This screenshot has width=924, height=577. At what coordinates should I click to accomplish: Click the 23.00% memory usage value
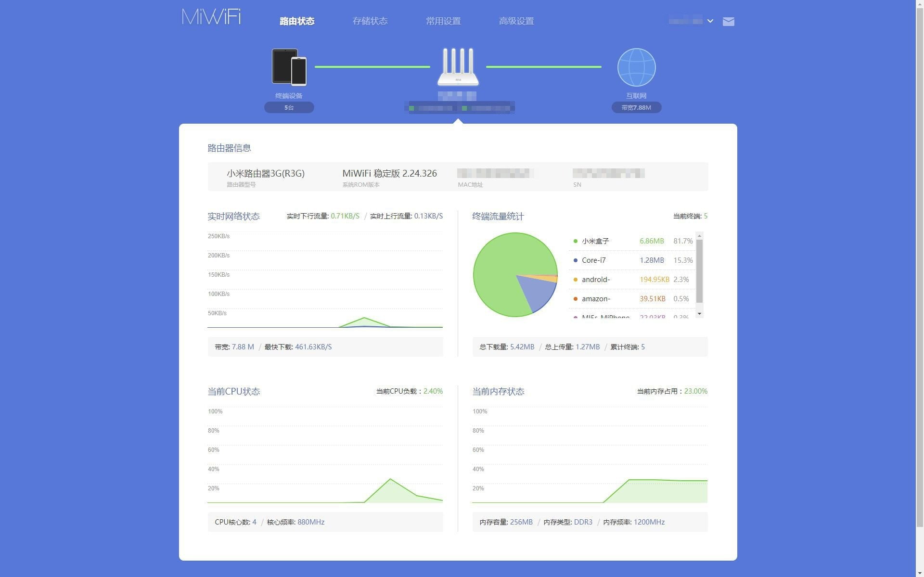(696, 391)
